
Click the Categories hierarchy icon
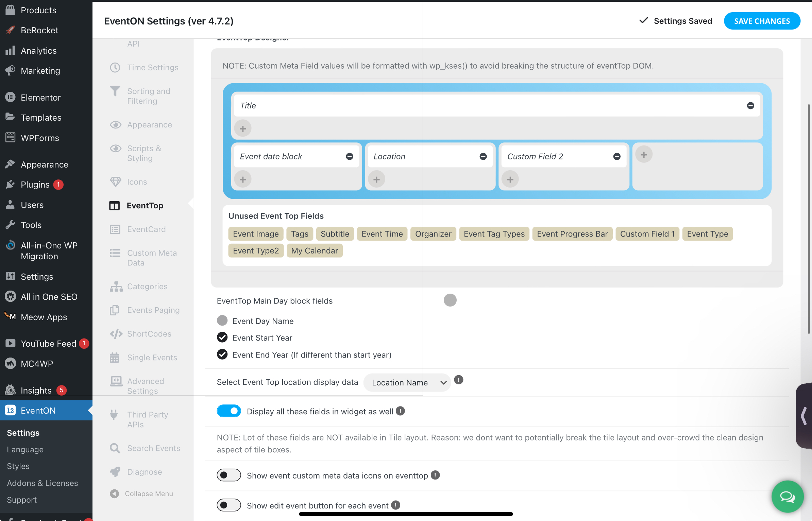click(x=116, y=286)
